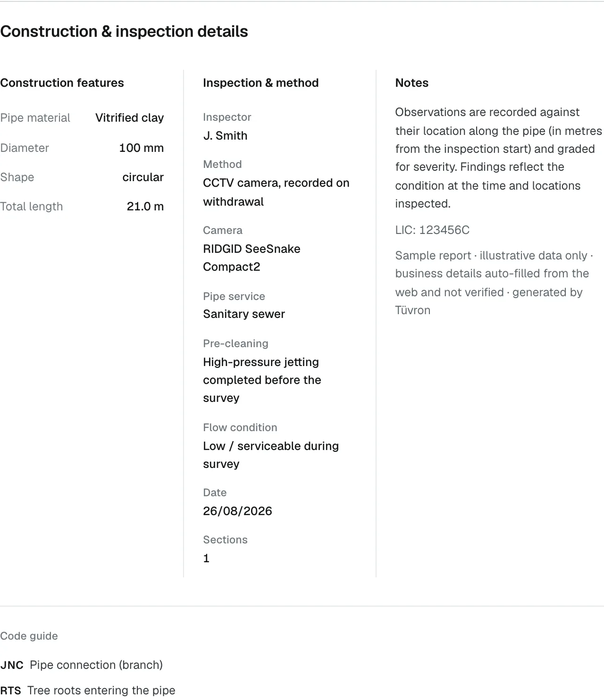This screenshot has height=700, width=604.
Task: Click the Sanitary sewer pipe service value
Action: 244,314
